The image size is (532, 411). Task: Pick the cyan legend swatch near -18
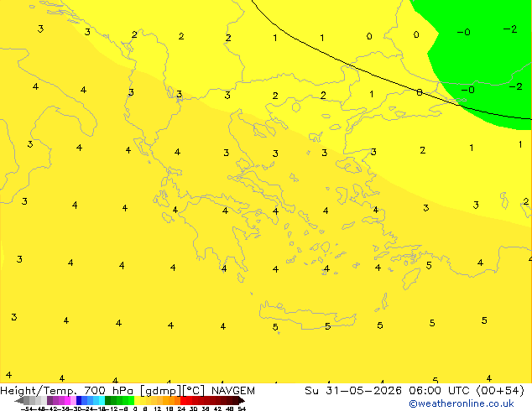(102, 400)
